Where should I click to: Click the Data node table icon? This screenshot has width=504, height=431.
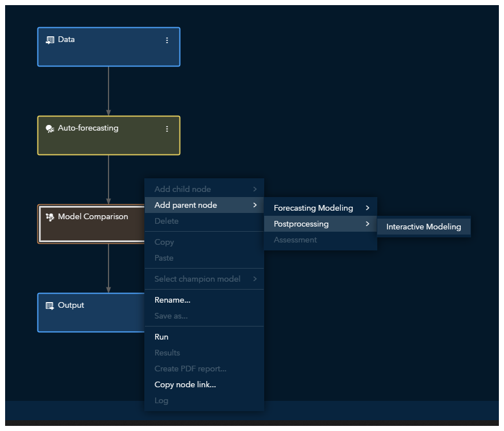[50, 40]
